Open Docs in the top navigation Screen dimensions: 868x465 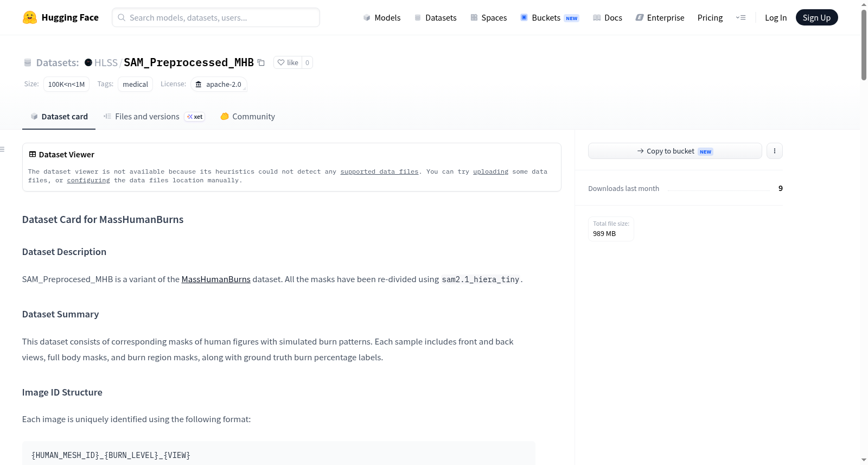tap(607, 17)
